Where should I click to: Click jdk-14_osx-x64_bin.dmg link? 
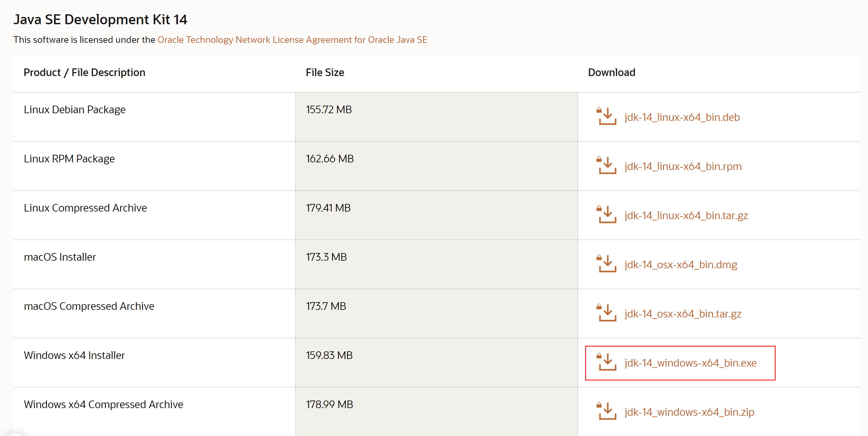click(x=680, y=265)
